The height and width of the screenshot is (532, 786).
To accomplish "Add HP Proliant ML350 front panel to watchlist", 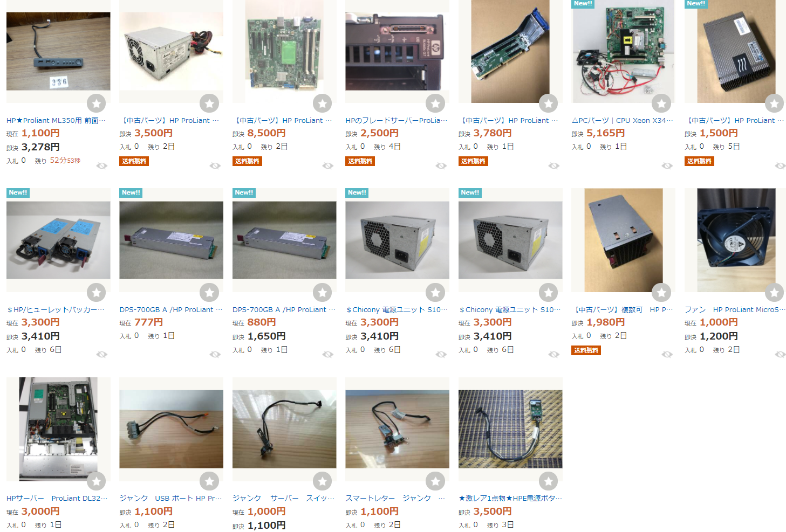I will (97, 103).
